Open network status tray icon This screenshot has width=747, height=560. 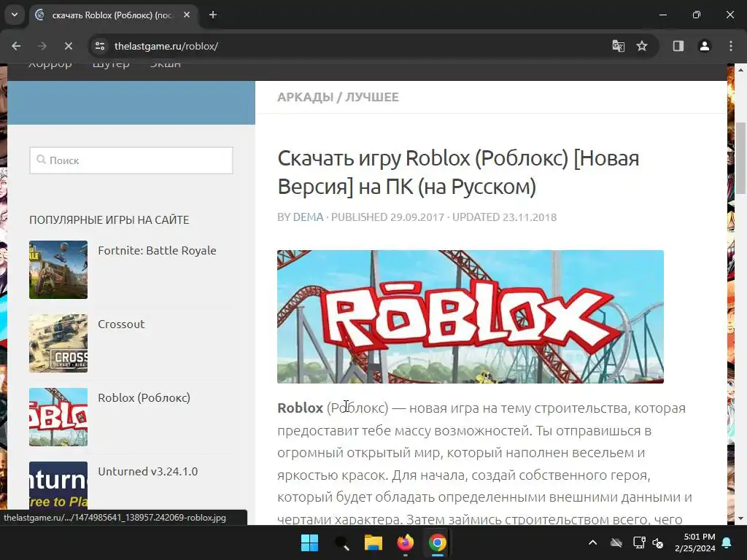(639, 542)
